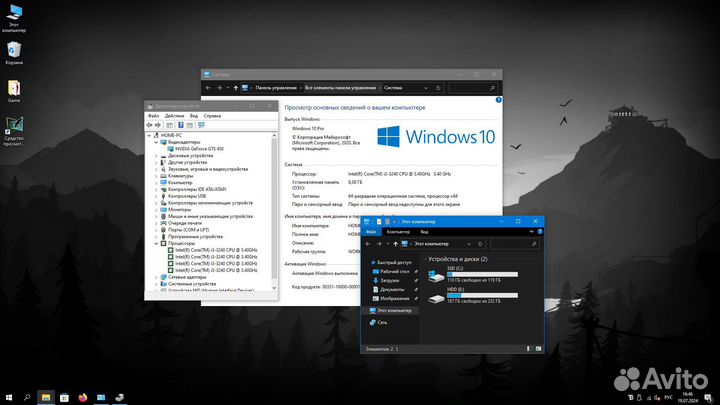Click Все элементы панели управления breadcrumb
Screen dimensions: 720x405
point(340,88)
